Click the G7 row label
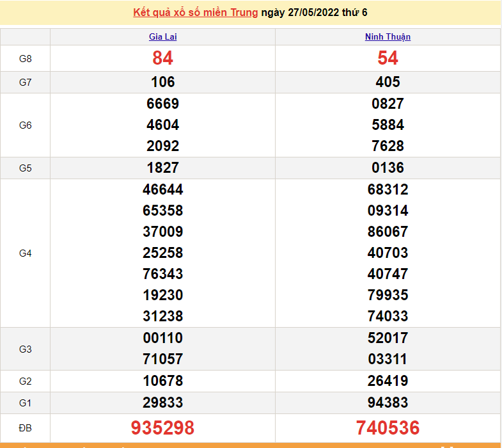This screenshot has width=502, height=448. (26, 82)
